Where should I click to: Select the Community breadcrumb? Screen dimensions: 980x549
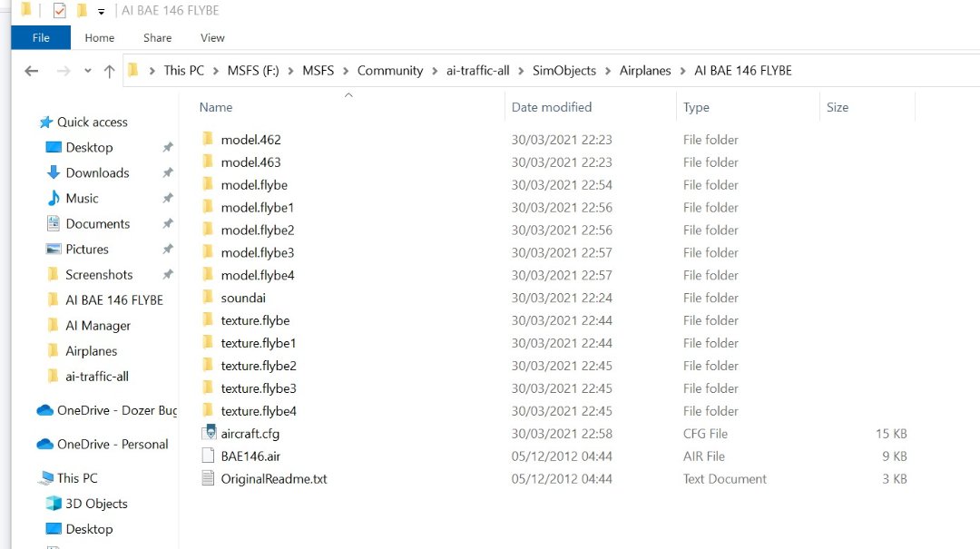click(390, 71)
